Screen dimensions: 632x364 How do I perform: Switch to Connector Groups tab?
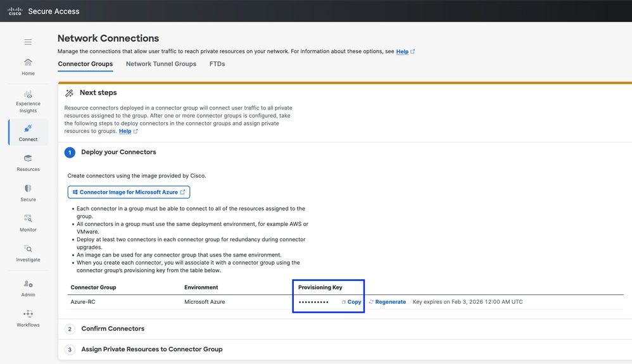85,64
